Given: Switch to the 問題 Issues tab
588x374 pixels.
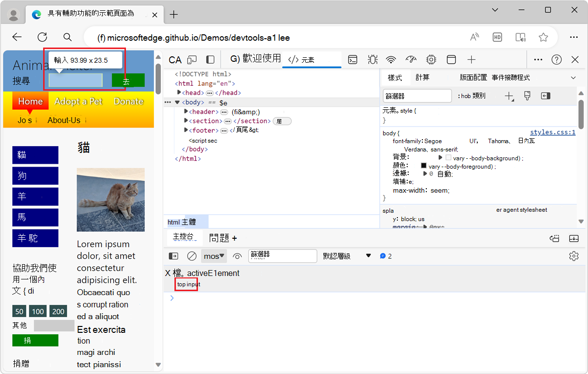Looking at the screenshot, I should click(219, 238).
